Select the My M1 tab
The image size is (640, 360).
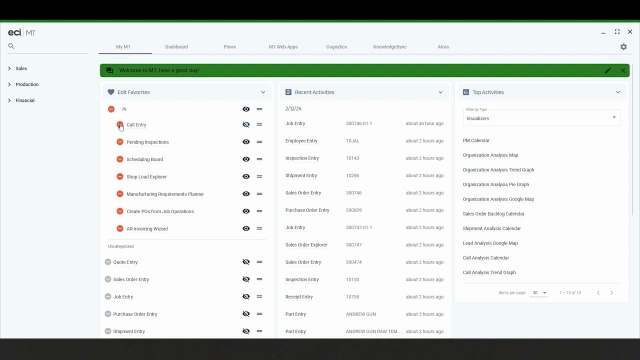coord(123,47)
